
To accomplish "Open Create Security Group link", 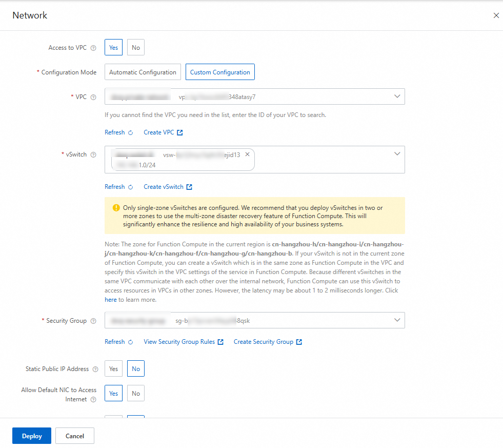I will coord(264,342).
